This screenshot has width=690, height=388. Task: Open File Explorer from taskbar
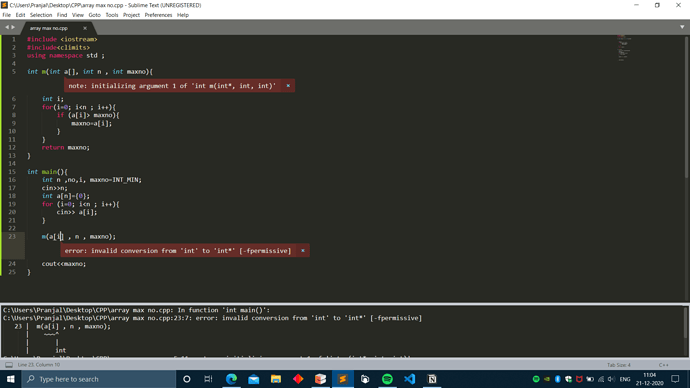[276, 379]
